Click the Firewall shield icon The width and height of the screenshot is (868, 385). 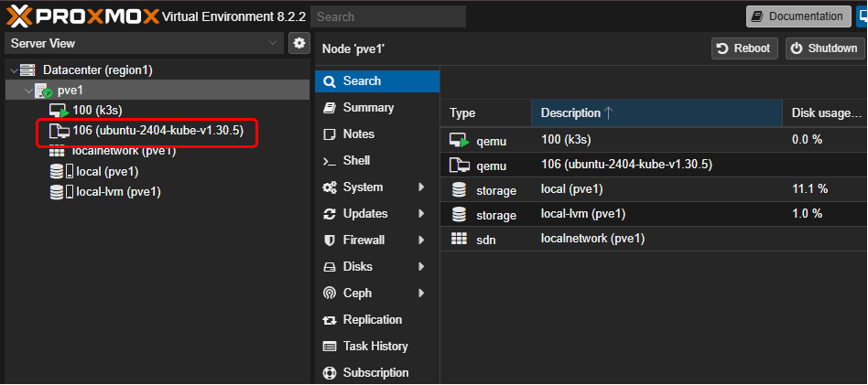click(330, 241)
